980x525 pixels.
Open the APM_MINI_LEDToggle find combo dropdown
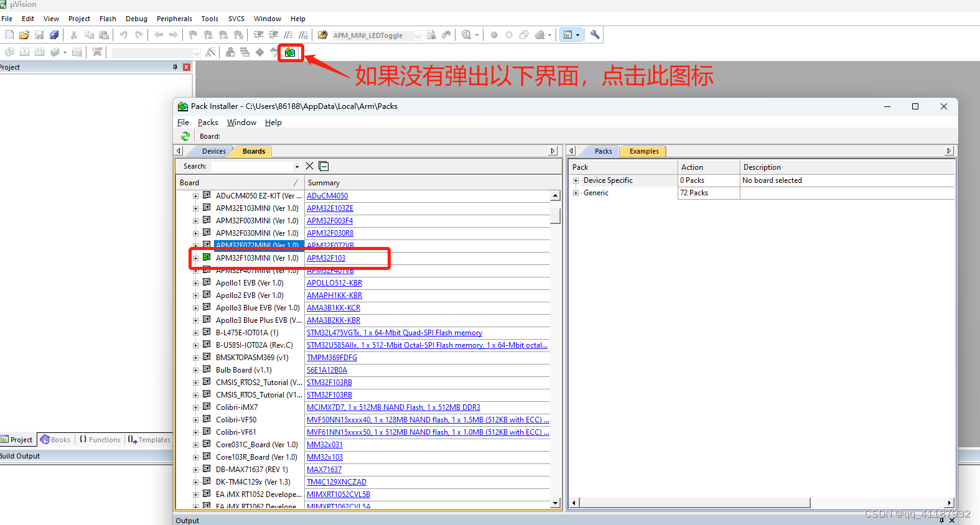pos(418,35)
